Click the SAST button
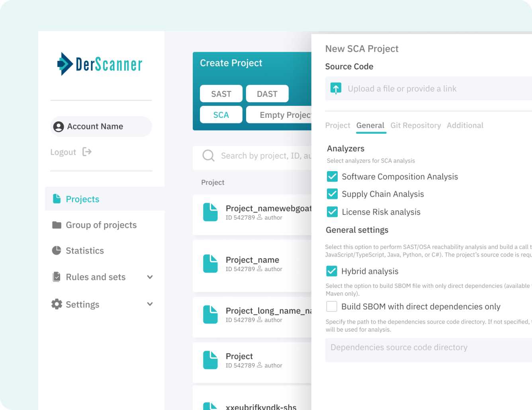The image size is (532, 410). pyautogui.click(x=221, y=94)
